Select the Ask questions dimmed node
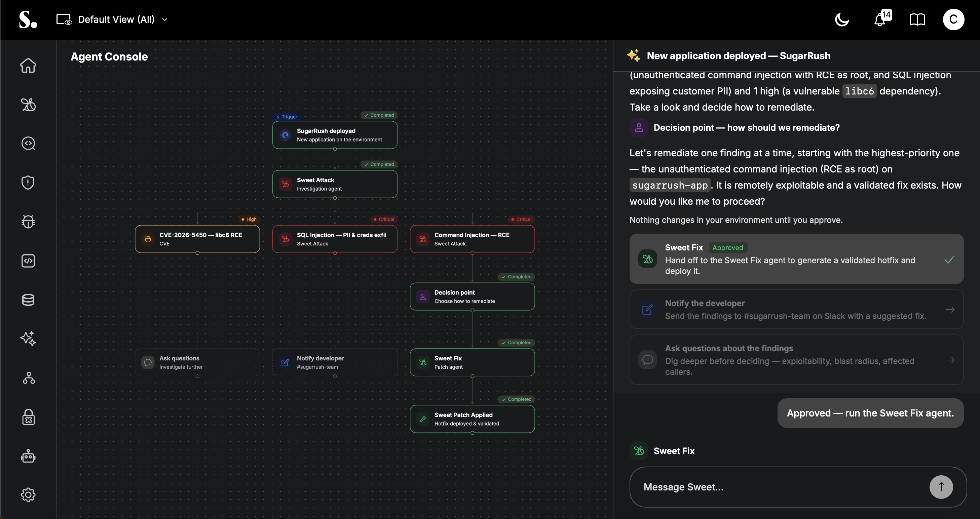This screenshot has width=980, height=519. [x=197, y=362]
